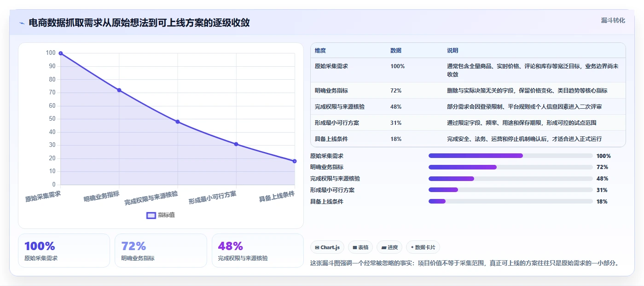Viewport: 644px width, 286px height.
Task: Click the 72% label beside the 明确业务指标 progress bar
Action: tap(602, 167)
